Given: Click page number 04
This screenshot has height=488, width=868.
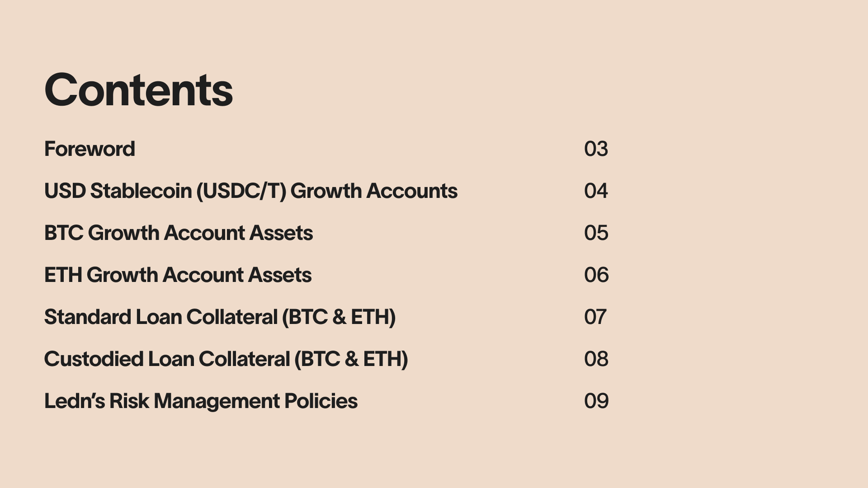Looking at the screenshot, I should point(596,191).
